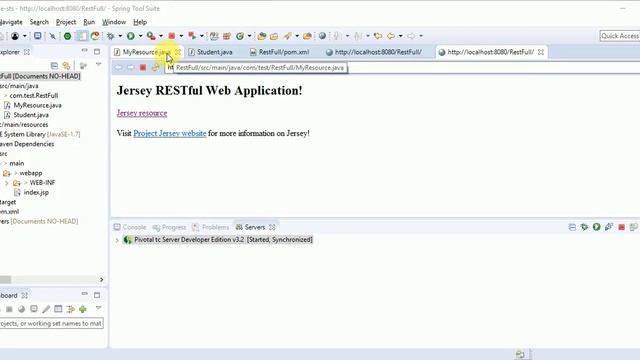Screen dimensions: 640x360
Task: Select Student.java in the Package Explorer
Action: (x=31, y=115)
